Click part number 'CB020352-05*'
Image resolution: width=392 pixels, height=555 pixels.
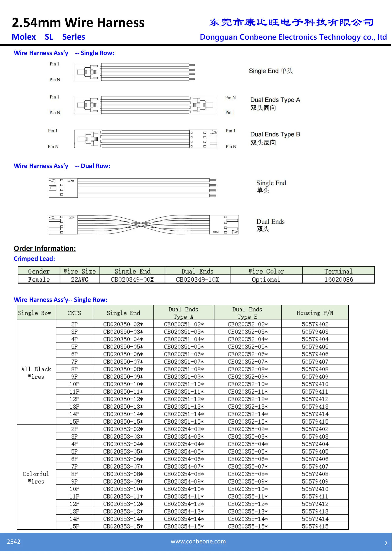click(248, 347)
